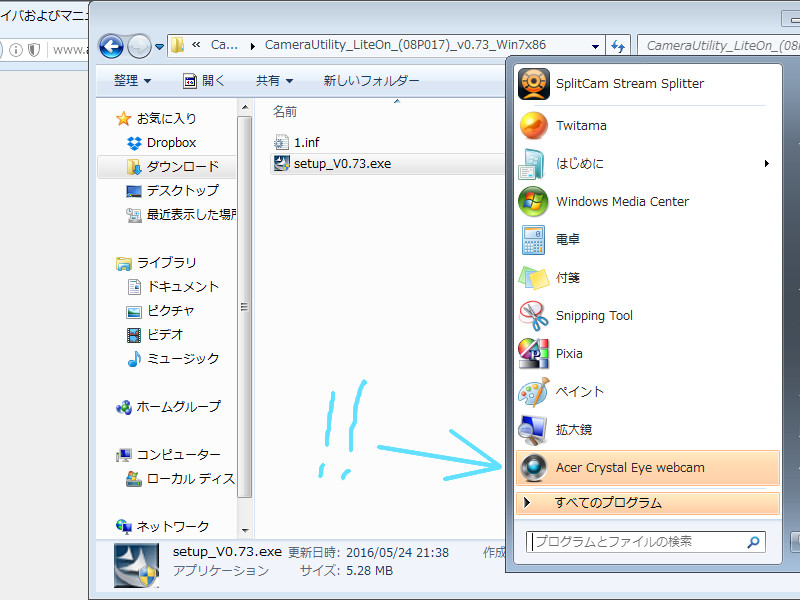Click CameraUtility_LiteOn breadcrumb segment
800x600 pixels.
405,45
